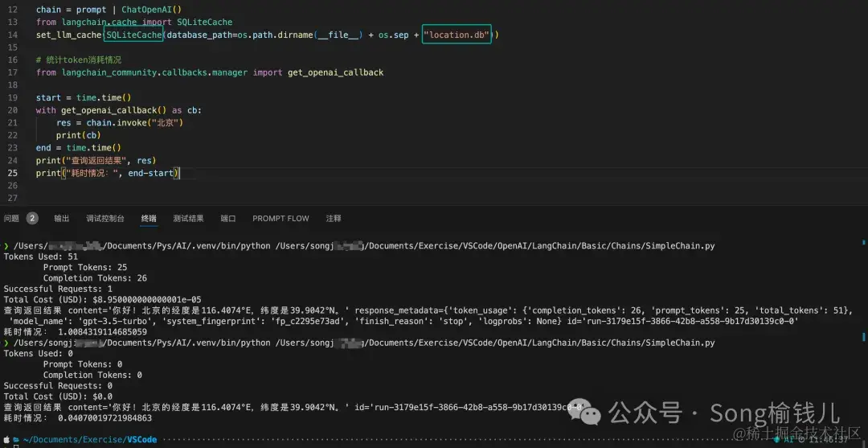Click elapsed time value 0.04070019721984863
Viewport: 868px width, 448px height.
click(x=105, y=418)
